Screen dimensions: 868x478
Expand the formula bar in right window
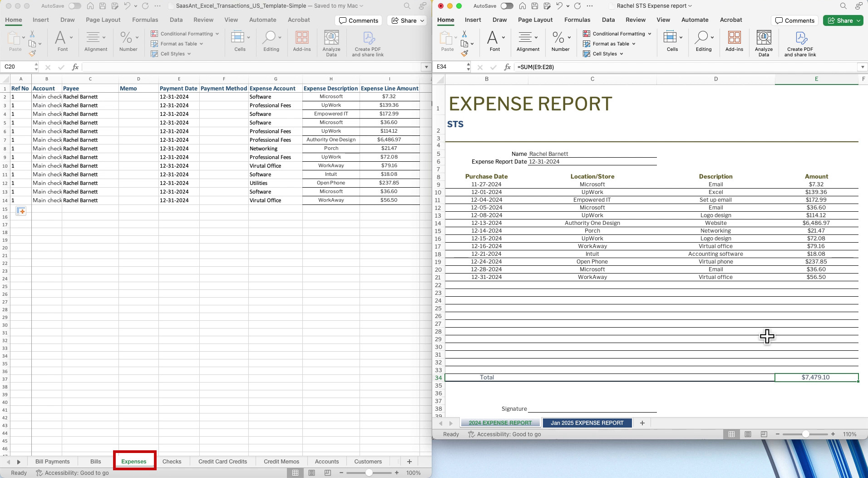[x=863, y=67]
